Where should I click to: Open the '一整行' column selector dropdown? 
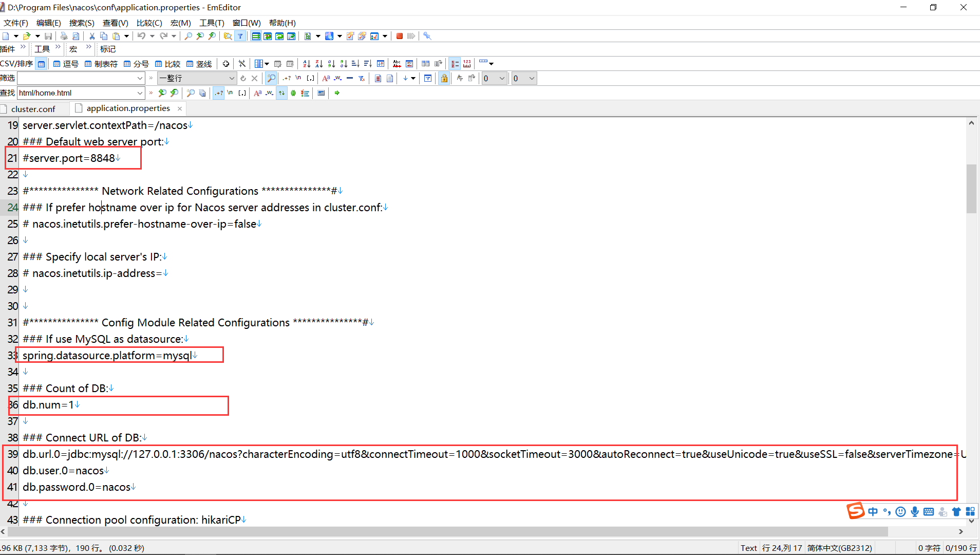pyautogui.click(x=232, y=78)
